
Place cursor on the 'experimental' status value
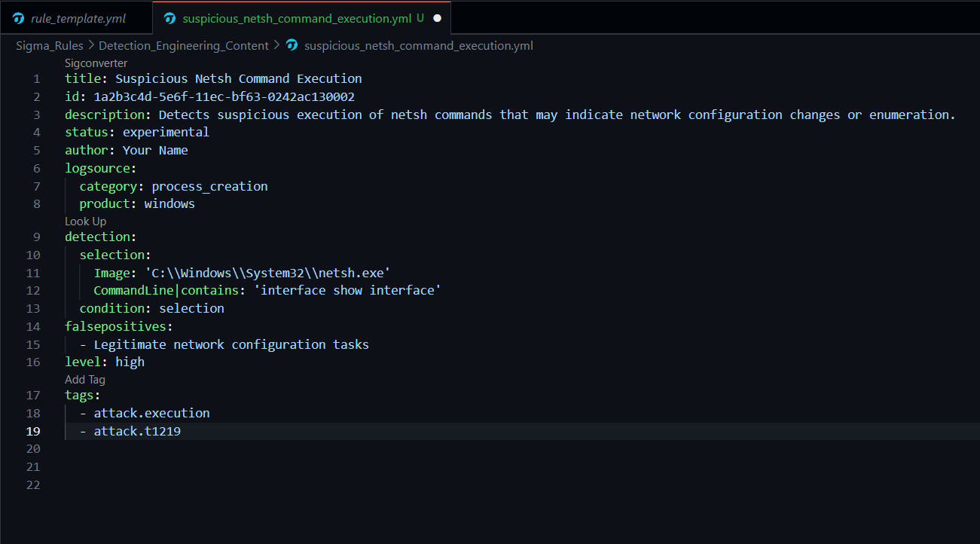click(166, 133)
